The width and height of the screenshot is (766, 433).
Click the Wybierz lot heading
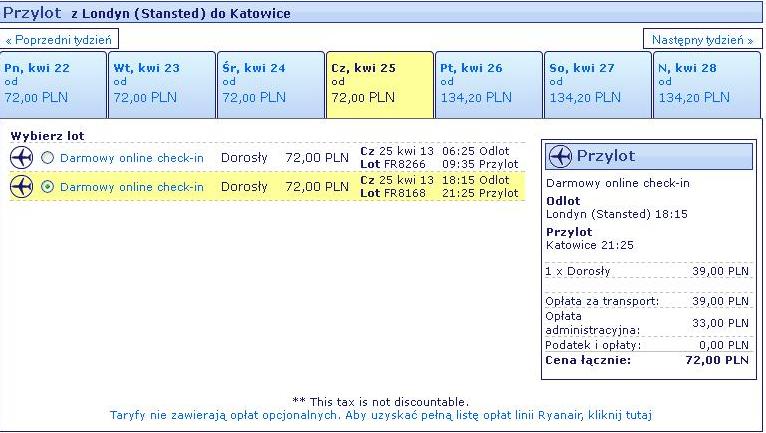pyautogui.click(x=47, y=136)
